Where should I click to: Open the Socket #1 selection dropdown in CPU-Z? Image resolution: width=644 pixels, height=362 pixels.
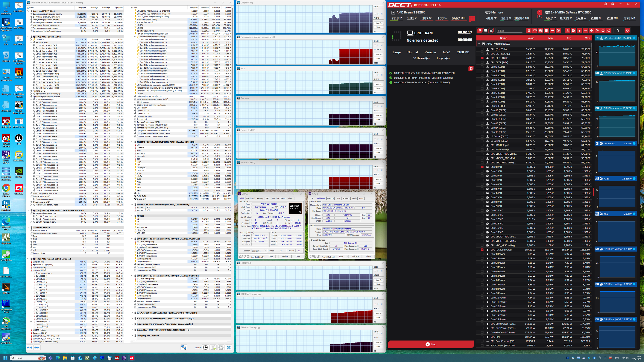(259, 250)
